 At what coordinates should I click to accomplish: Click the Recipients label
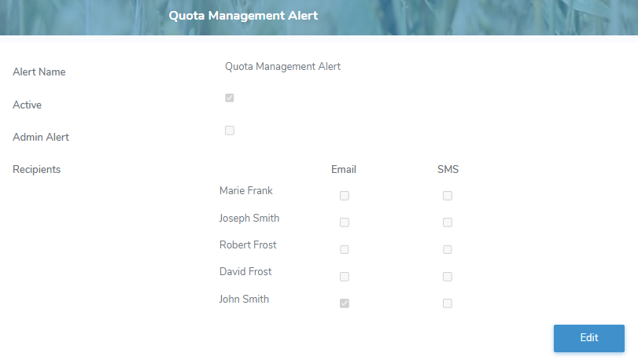tap(37, 169)
